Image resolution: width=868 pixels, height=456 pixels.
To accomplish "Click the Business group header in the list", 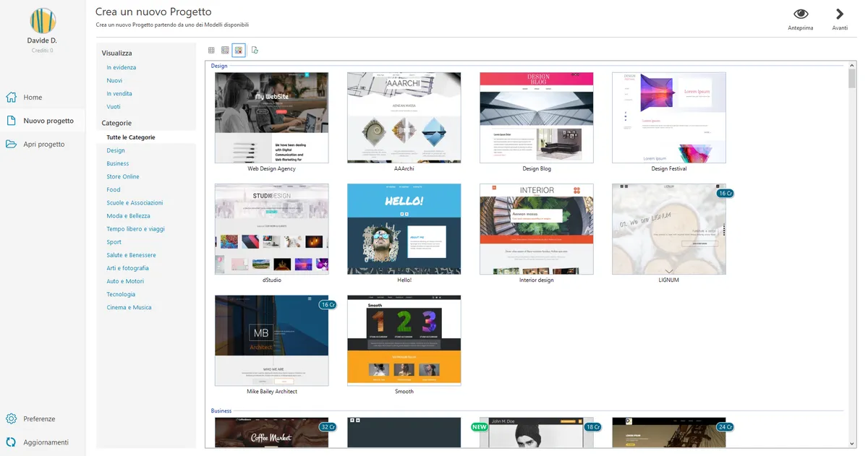I will (221, 410).
